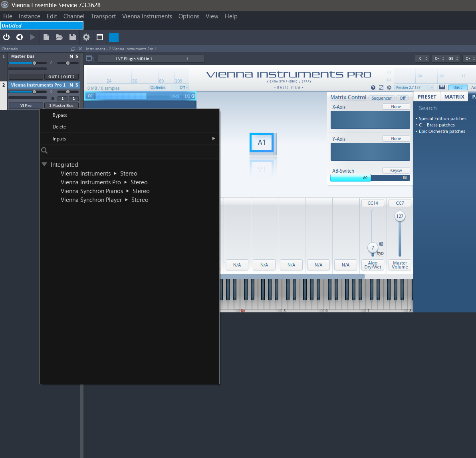The width and height of the screenshot is (476, 458).
Task: Click the gear icon beside Algo Dry/Wet fader
Action: click(381, 244)
